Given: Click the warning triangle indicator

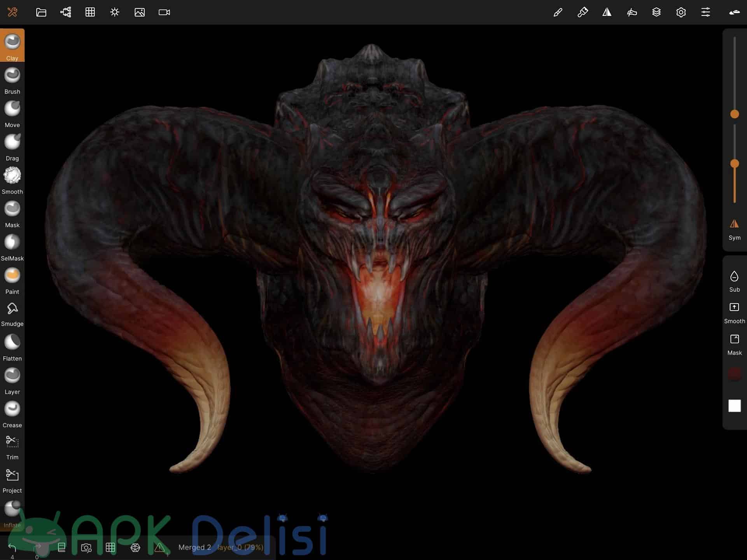Looking at the screenshot, I should (x=159, y=548).
